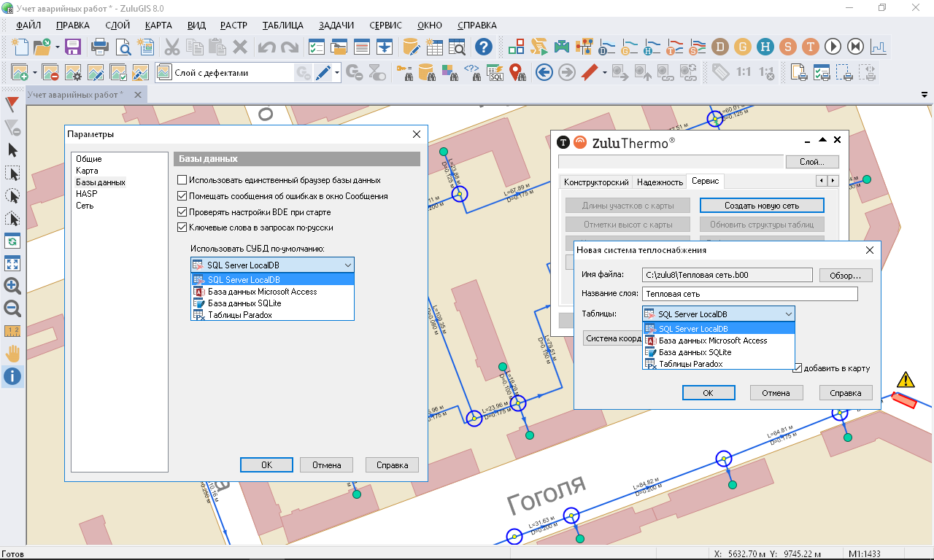934x560 pixels.
Task: Click the add layer icon with green plus
Action: (x=20, y=72)
